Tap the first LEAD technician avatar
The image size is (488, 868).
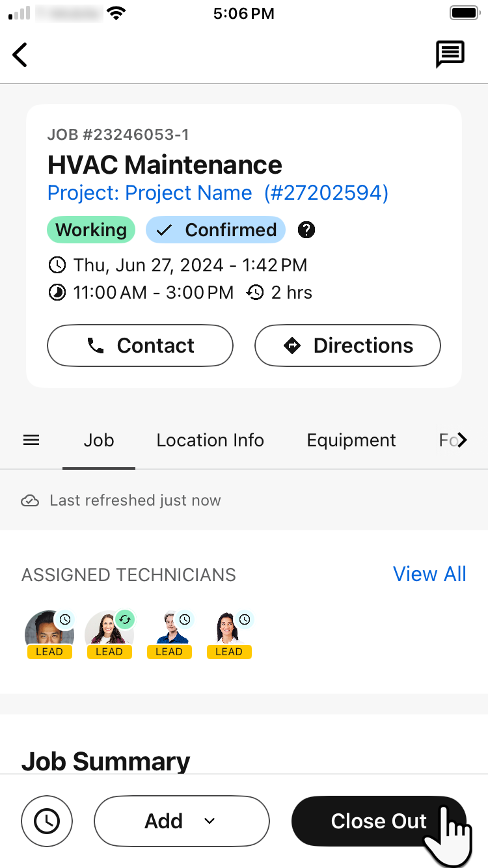coord(49,631)
